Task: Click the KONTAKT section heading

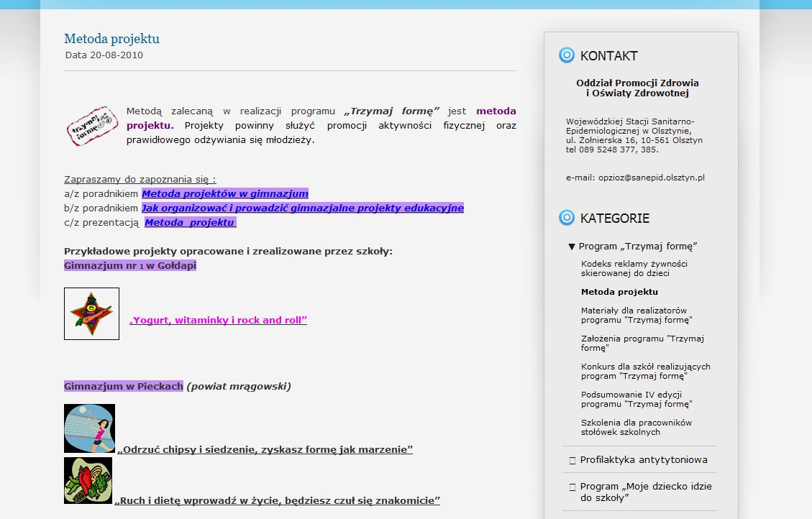Action: pyautogui.click(x=608, y=55)
